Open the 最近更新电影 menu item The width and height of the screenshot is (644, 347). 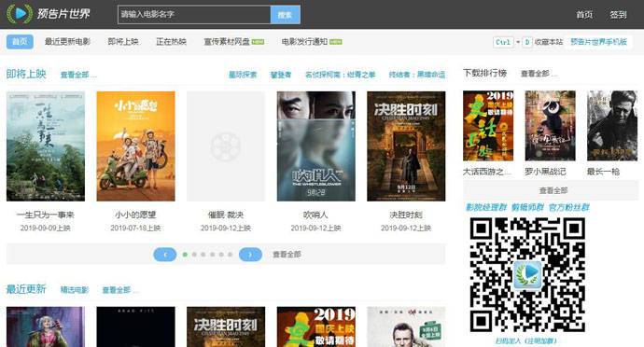67,41
